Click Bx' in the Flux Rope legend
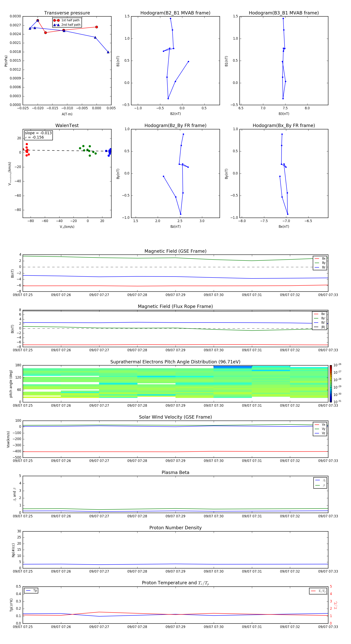351x644 pixels. coord(320,314)
